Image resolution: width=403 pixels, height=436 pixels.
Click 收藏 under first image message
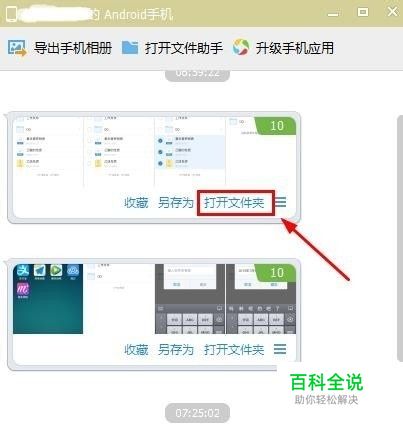tap(136, 203)
